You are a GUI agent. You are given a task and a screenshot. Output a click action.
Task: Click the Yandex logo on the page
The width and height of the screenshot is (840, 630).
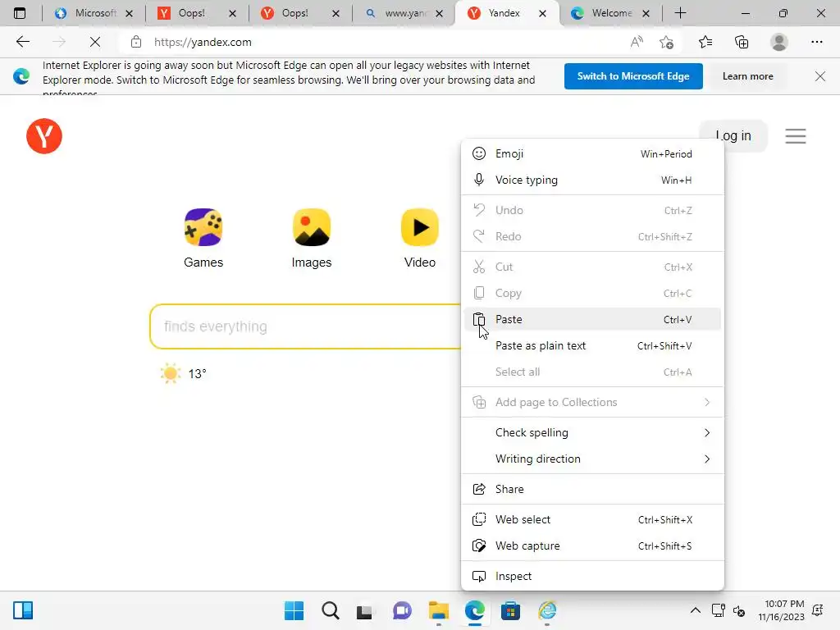click(44, 136)
